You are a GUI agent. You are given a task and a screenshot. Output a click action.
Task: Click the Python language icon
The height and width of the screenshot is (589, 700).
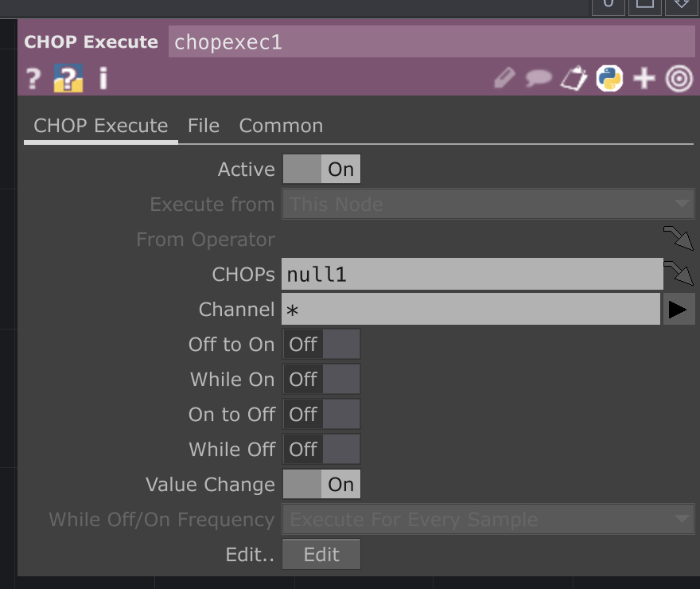click(609, 78)
